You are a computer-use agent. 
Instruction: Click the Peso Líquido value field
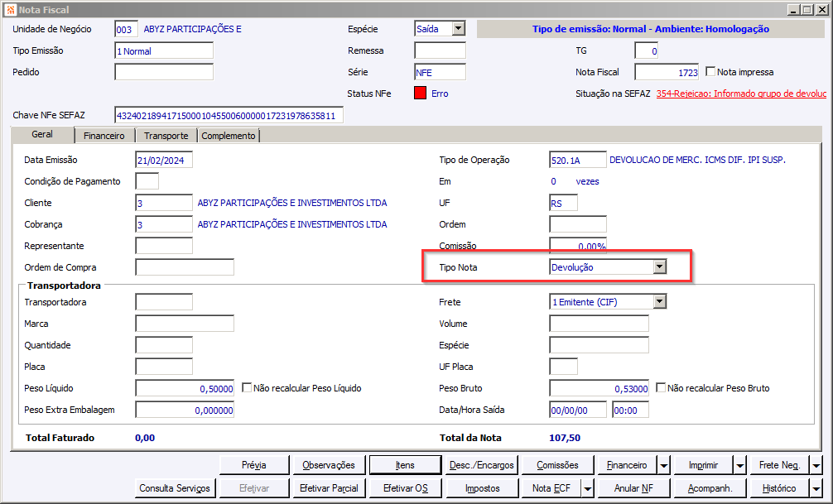pyautogui.click(x=185, y=388)
